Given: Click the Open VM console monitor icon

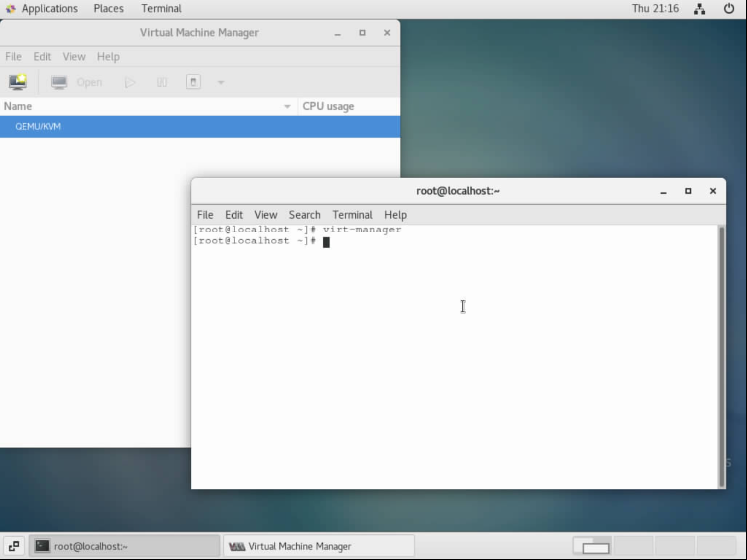Looking at the screenshot, I should (59, 82).
